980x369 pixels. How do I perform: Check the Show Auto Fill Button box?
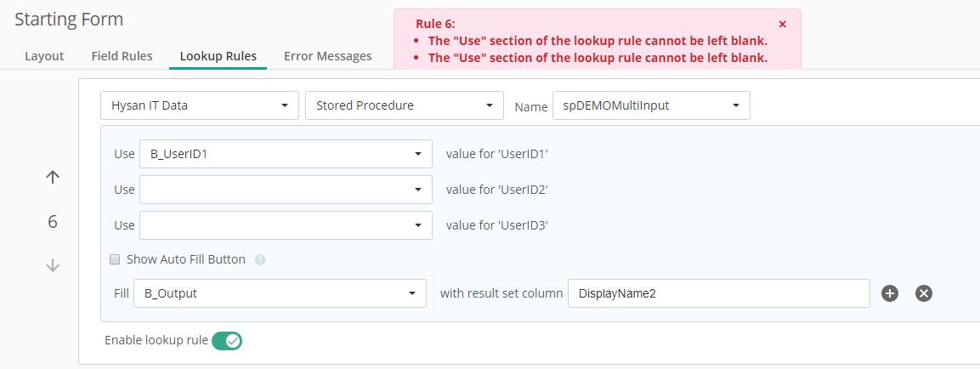coord(115,259)
